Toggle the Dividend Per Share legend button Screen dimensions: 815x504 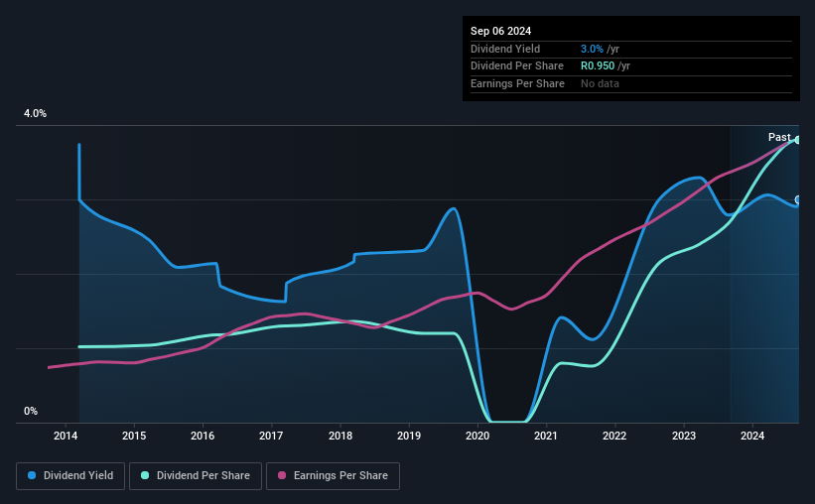pyautogui.click(x=196, y=476)
